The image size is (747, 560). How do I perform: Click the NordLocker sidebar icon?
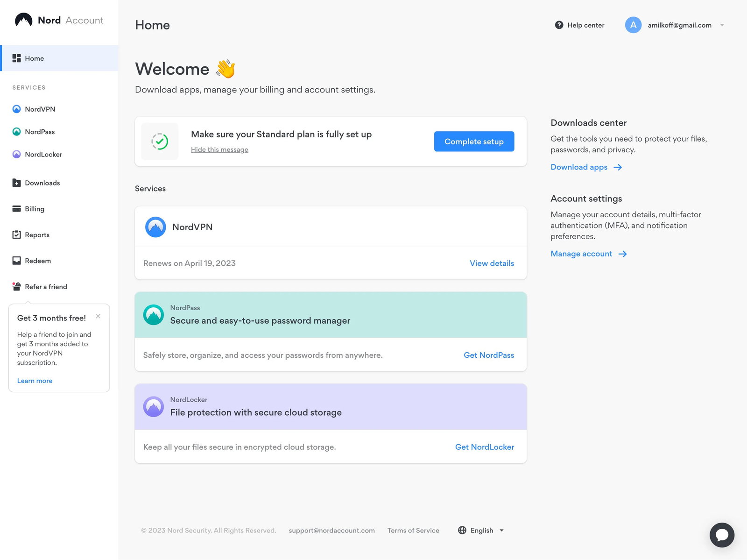coord(16,154)
